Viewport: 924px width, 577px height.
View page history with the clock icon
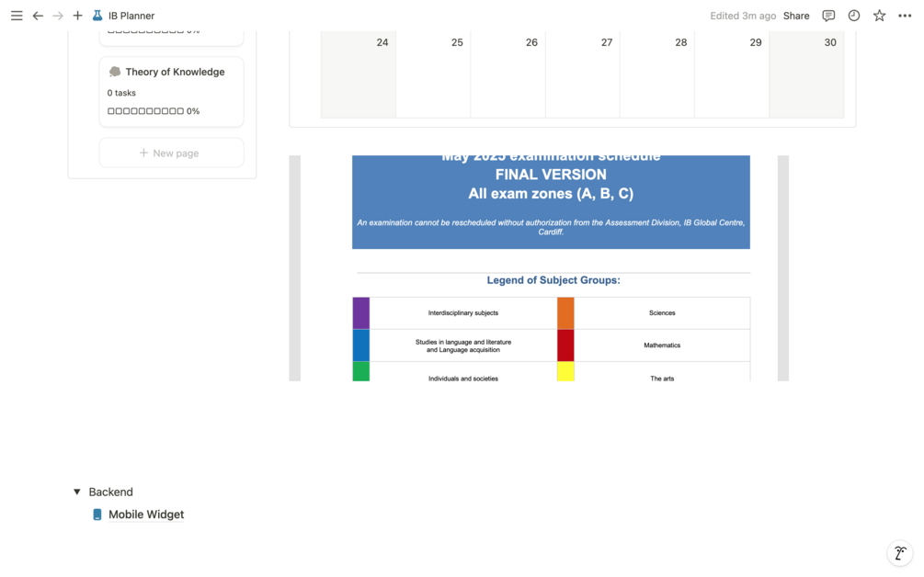click(854, 15)
